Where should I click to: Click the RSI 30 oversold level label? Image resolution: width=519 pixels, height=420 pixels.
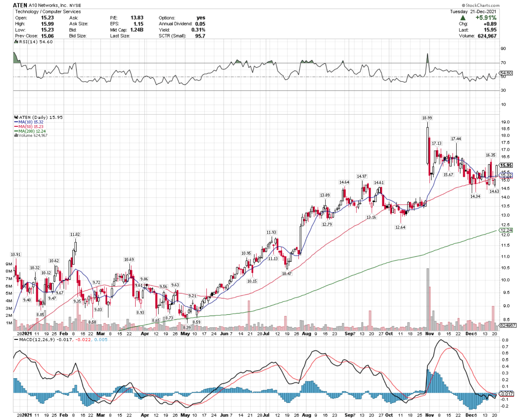pyautogui.click(x=503, y=90)
